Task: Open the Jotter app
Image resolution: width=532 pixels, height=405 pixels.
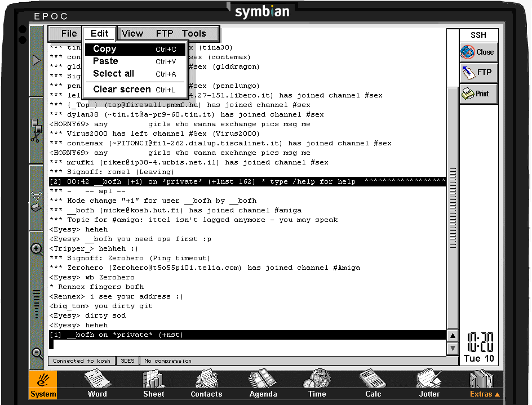Action: 429,384
